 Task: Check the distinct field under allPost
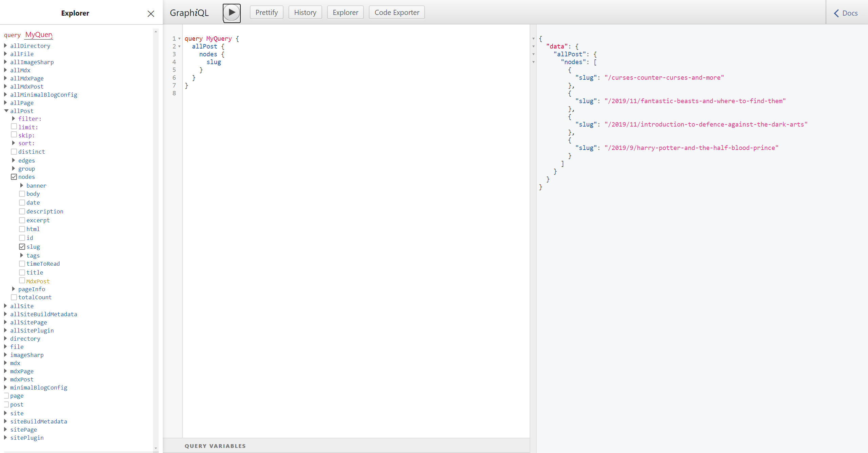coord(14,151)
